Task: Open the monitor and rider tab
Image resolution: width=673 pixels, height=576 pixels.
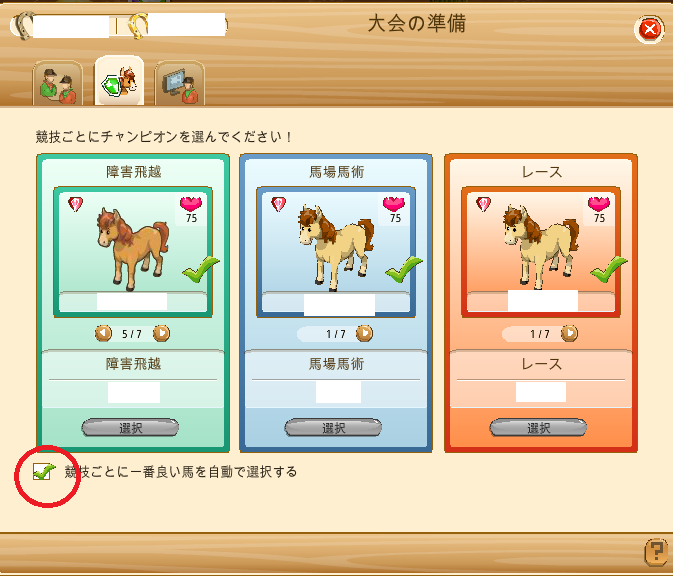Action: pyautogui.click(x=180, y=84)
